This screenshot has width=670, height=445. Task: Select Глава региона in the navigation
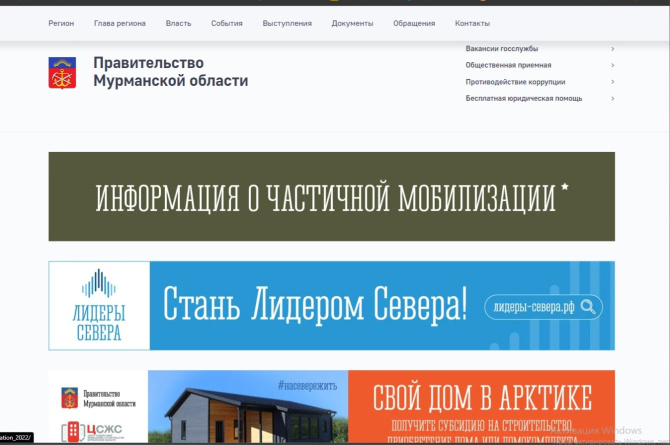[x=119, y=23]
